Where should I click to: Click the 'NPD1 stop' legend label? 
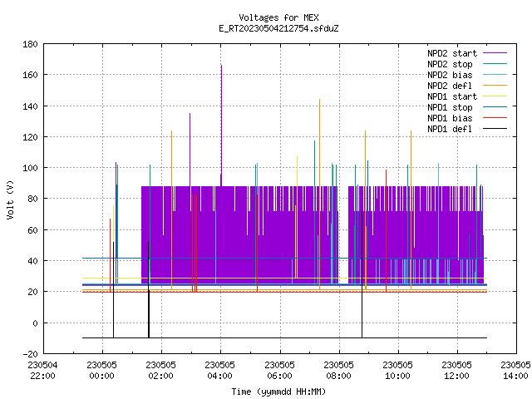(x=450, y=107)
